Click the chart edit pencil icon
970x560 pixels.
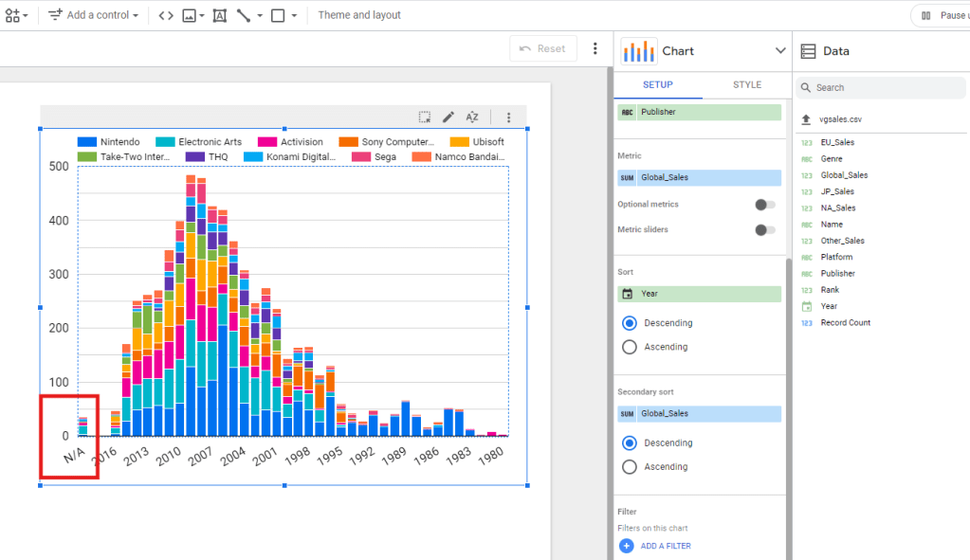(448, 117)
